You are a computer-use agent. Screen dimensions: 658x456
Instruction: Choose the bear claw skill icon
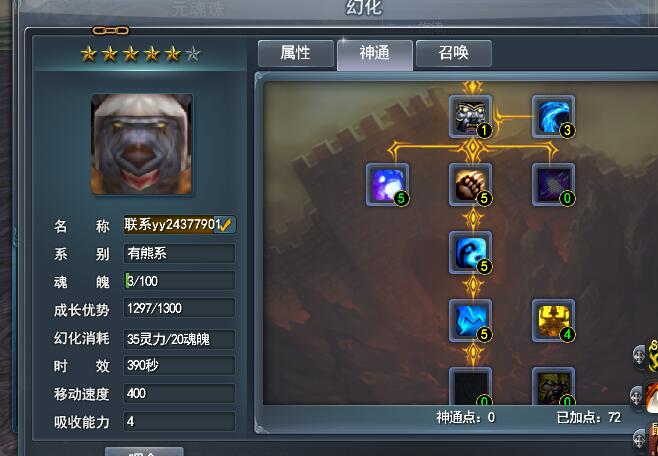(x=470, y=184)
